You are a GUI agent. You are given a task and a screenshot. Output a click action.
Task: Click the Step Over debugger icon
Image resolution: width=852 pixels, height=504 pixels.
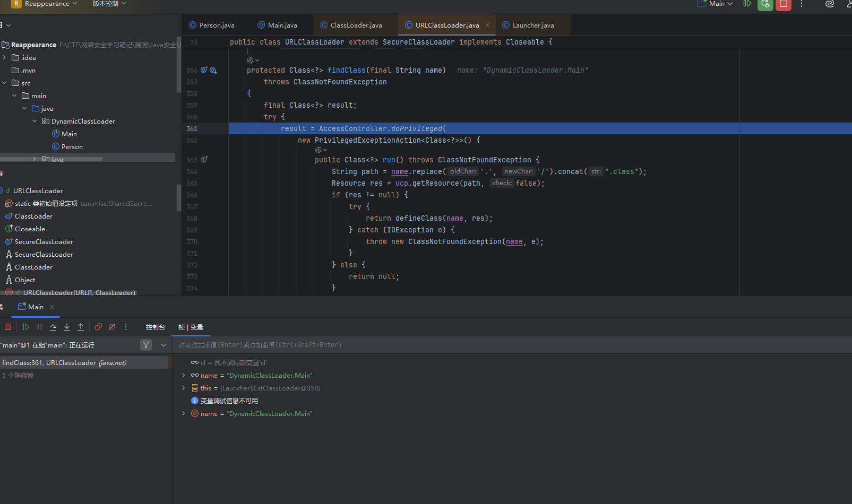point(53,327)
